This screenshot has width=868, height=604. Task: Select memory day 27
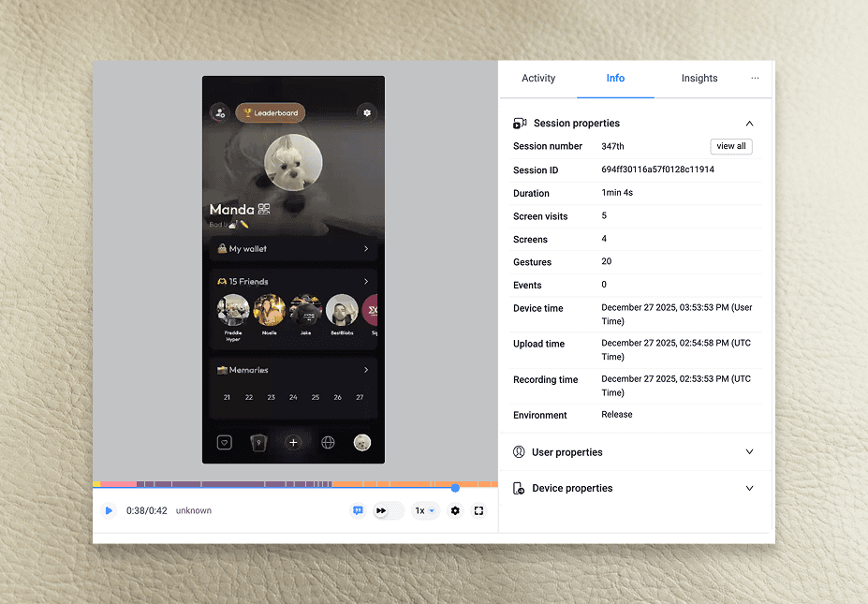tap(360, 397)
